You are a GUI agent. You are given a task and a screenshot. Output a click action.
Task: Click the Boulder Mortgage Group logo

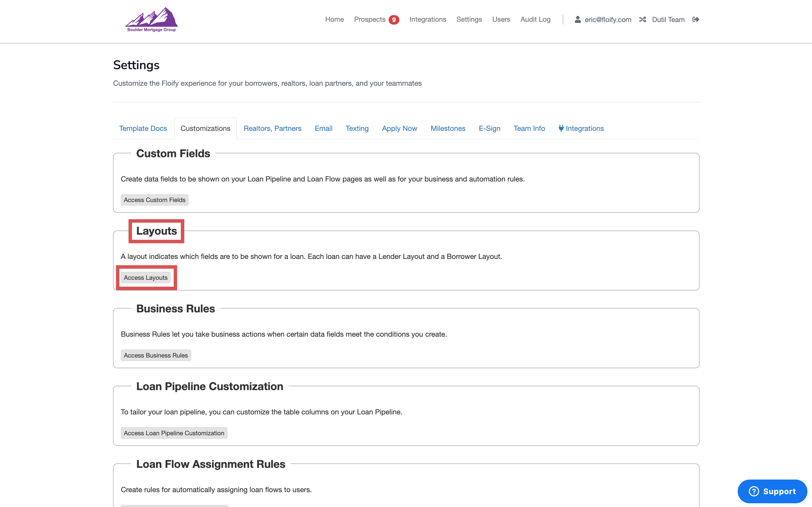coord(151,19)
